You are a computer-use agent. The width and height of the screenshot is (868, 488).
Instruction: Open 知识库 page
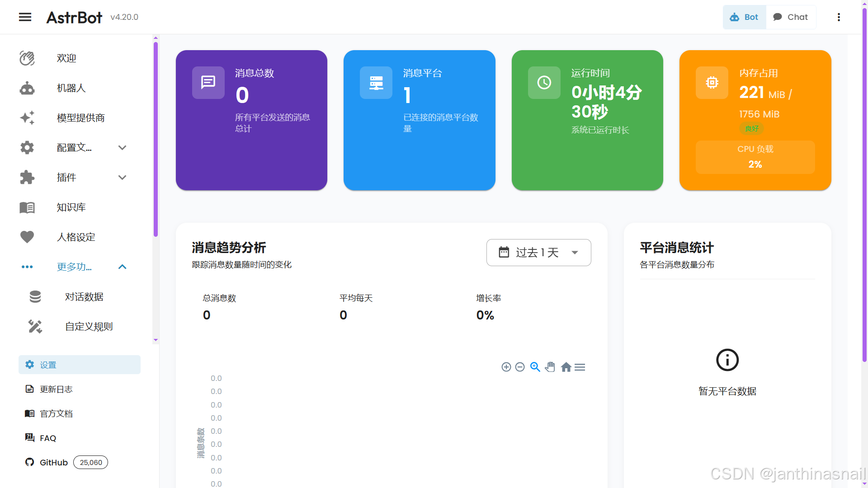[71, 207]
